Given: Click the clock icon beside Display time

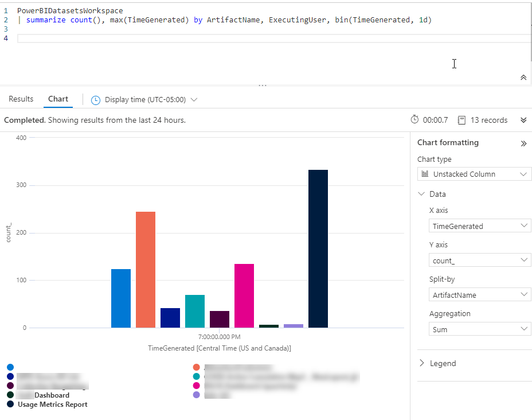Looking at the screenshot, I should [96, 100].
